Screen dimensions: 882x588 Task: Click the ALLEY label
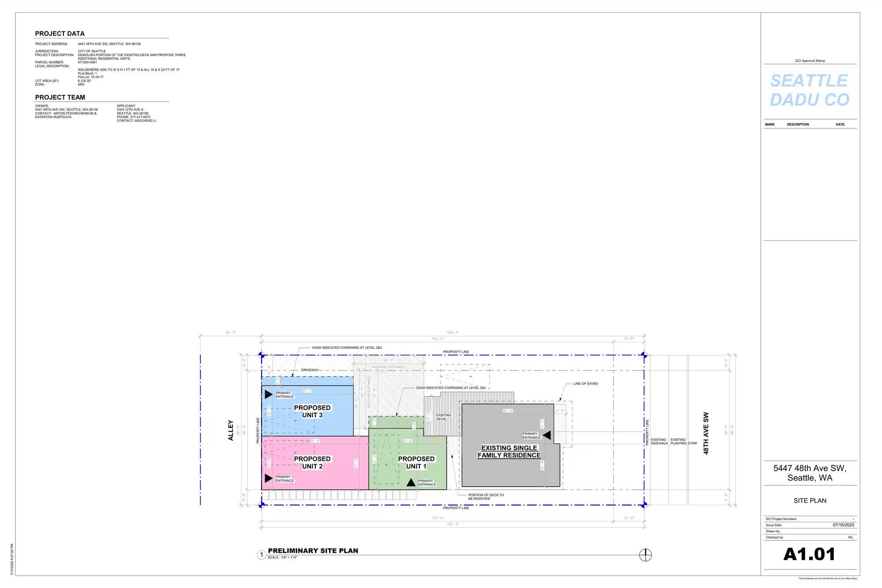(x=231, y=430)
